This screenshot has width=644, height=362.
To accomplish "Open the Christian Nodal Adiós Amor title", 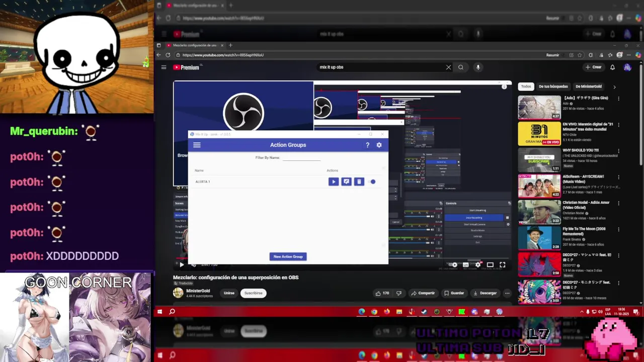I will coord(586,205).
